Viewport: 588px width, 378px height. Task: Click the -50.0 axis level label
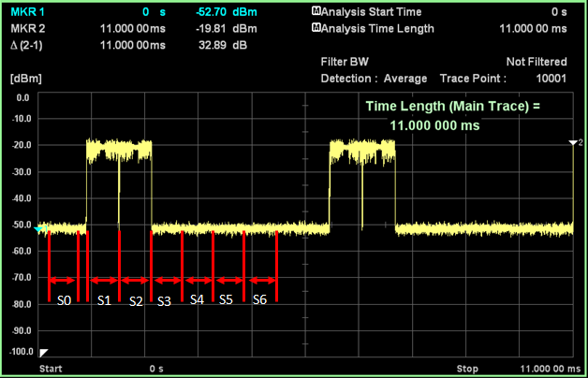tap(21, 225)
